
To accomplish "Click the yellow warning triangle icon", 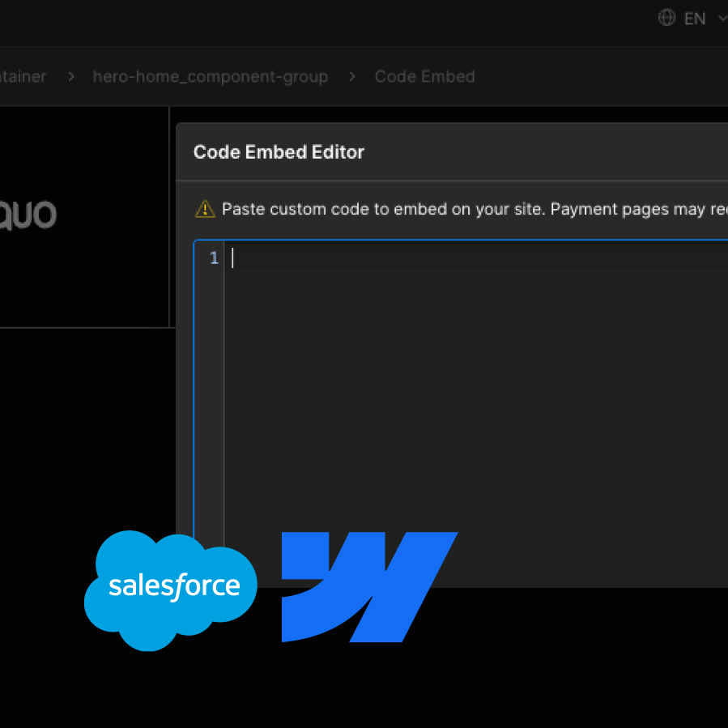I will [205, 210].
